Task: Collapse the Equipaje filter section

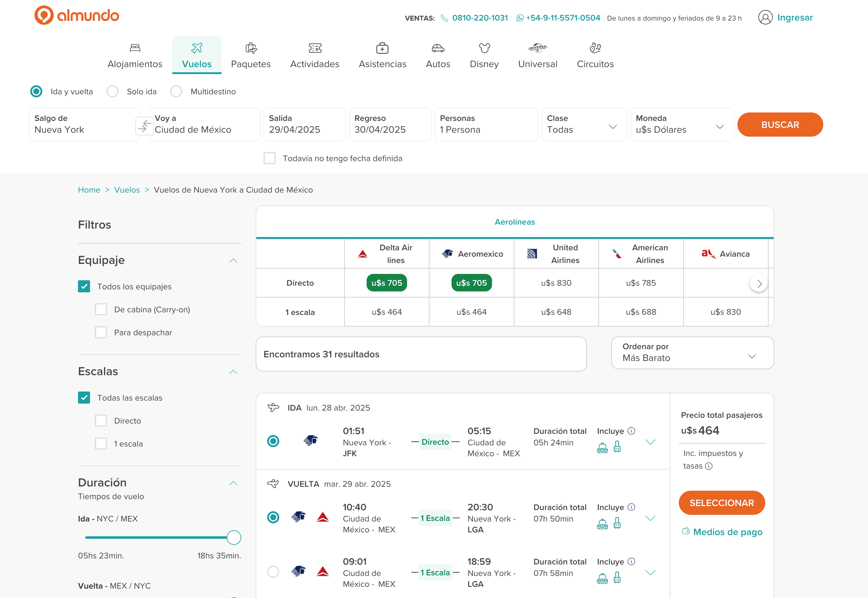Action: point(233,260)
